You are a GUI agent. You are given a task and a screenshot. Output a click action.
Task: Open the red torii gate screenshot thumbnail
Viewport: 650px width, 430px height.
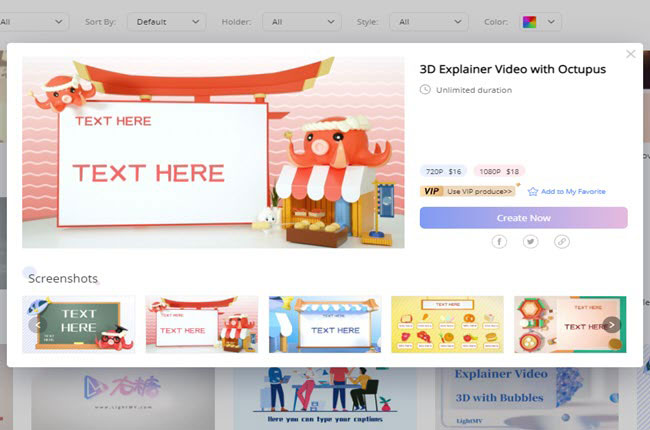(201, 324)
